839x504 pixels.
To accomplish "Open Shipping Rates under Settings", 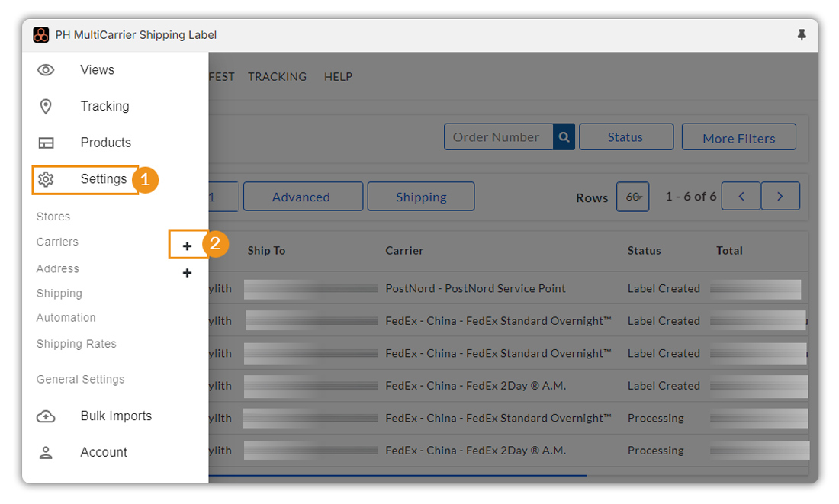I will pos(76,344).
